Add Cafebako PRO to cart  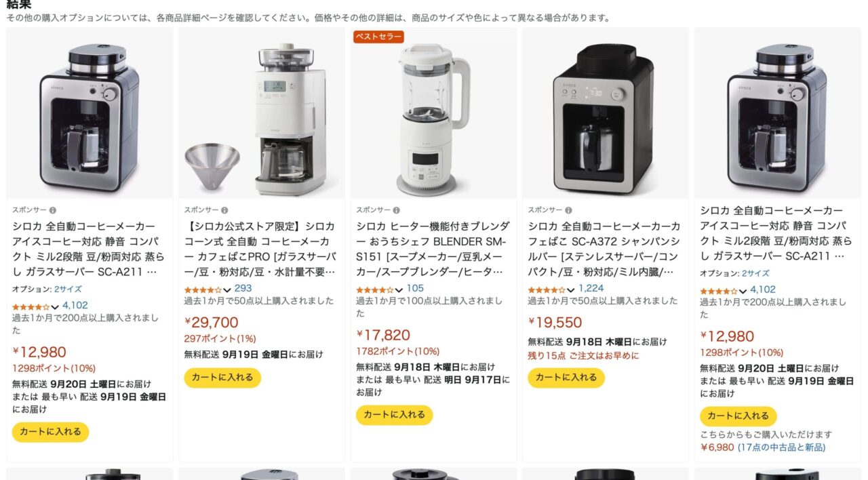(x=222, y=378)
